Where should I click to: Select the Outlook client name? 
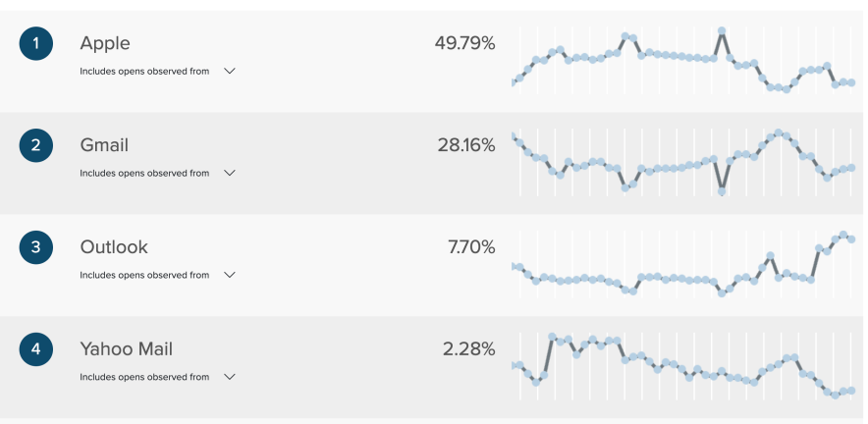point(114,247)
